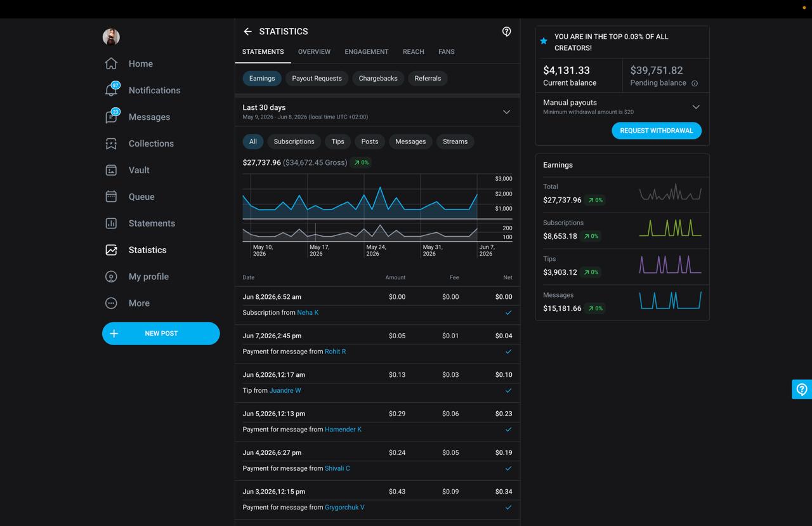Open Shivali C profile link

pos(337,468)
